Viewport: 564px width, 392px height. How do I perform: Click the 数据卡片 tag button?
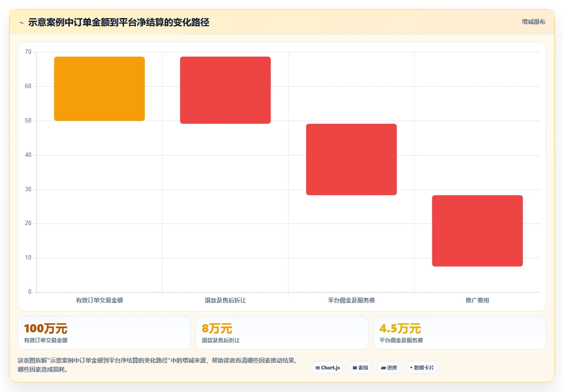(x=422, y=368)
